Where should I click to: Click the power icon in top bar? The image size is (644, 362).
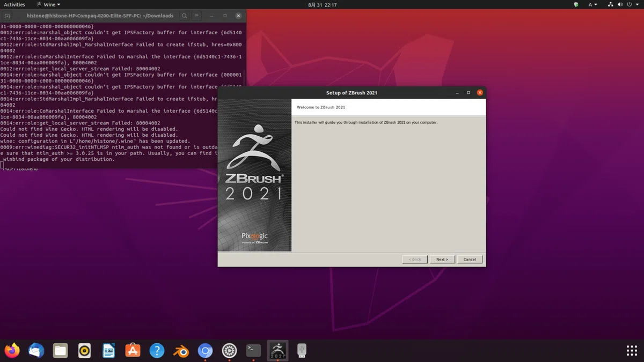(630, 4)
